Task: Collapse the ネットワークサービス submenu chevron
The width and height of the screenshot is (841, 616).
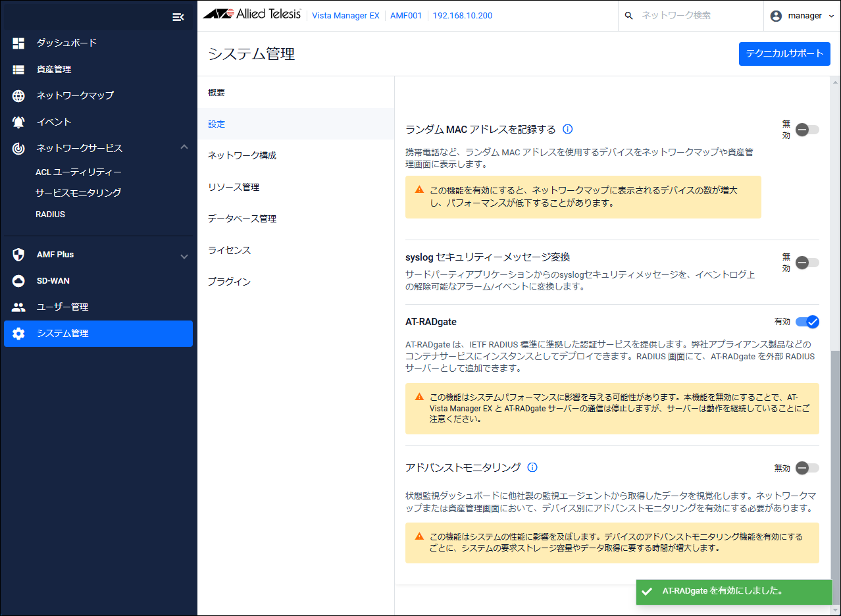Action: tap(184, 147)
